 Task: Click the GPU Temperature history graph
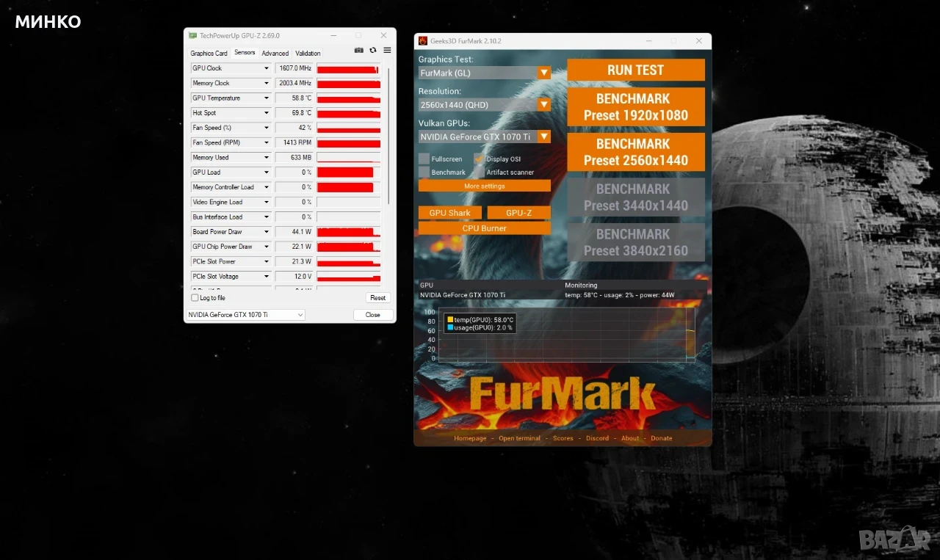pyautogui.click(x=349, y=98)
